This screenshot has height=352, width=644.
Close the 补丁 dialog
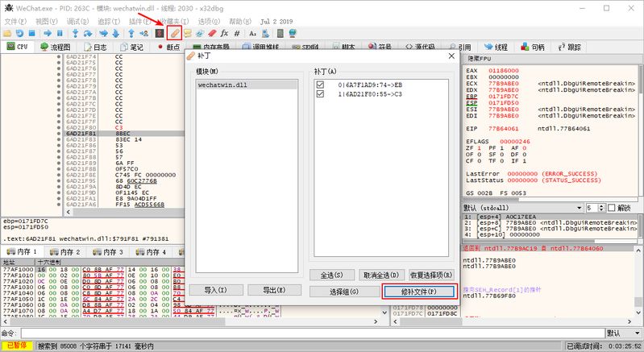point(451,56)
